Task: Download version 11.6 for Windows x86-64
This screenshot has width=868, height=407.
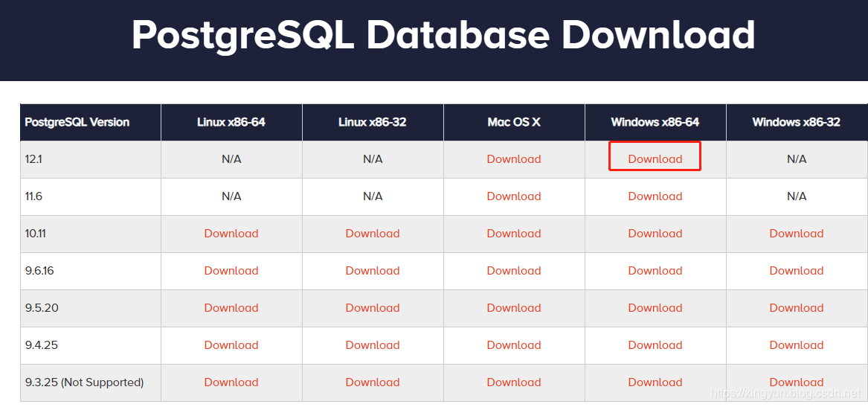Action: (655, 196)
